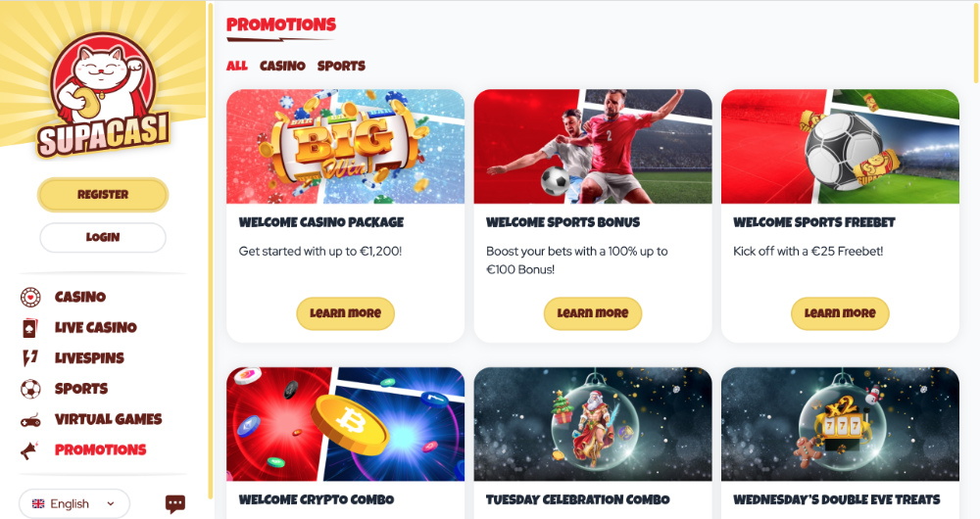
Task: Click the sidebar vertical scrollbar
Action: pos(211,250)
